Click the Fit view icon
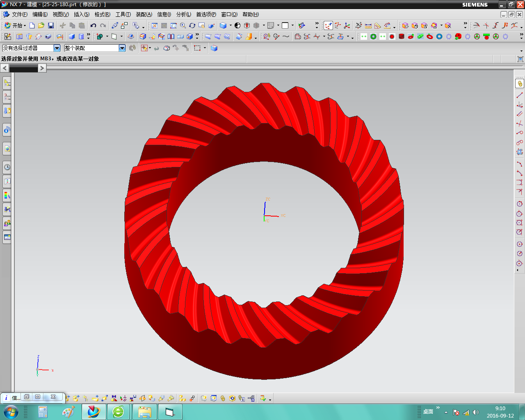Image resolution: width=525 pixels, height=420 pixels. [x=155, y=25]
